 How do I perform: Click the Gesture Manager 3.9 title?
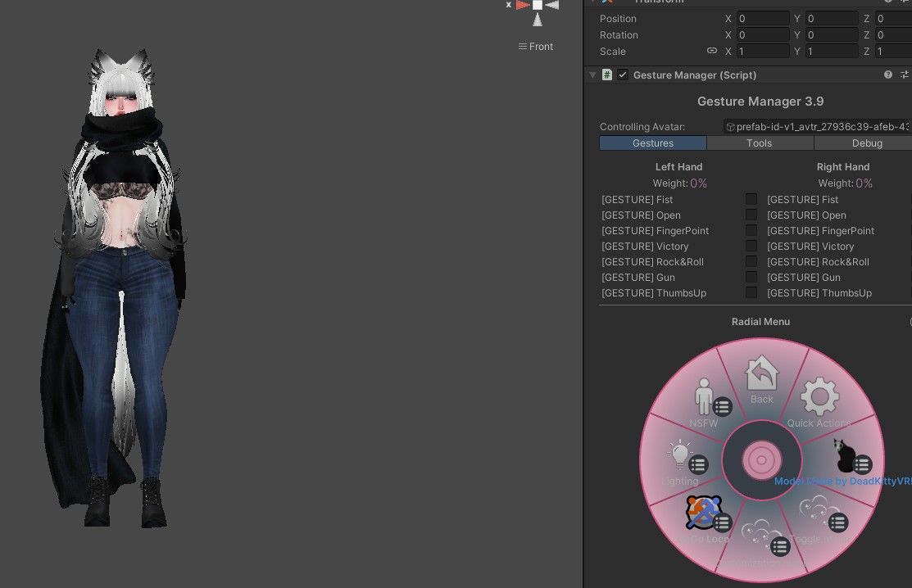pyautogui.click(x=760, y=101)
